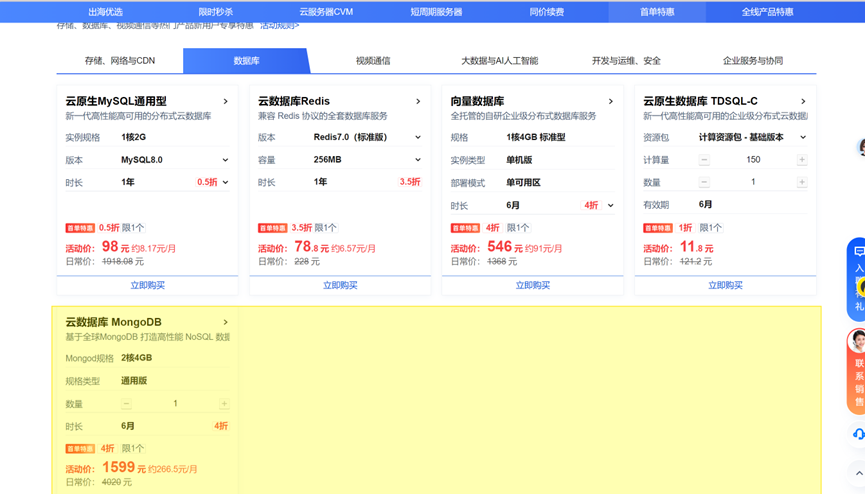Click the MySQL 实例规格 value 1核2G
The height and width of the screenshot is (494, 865).
134,137
